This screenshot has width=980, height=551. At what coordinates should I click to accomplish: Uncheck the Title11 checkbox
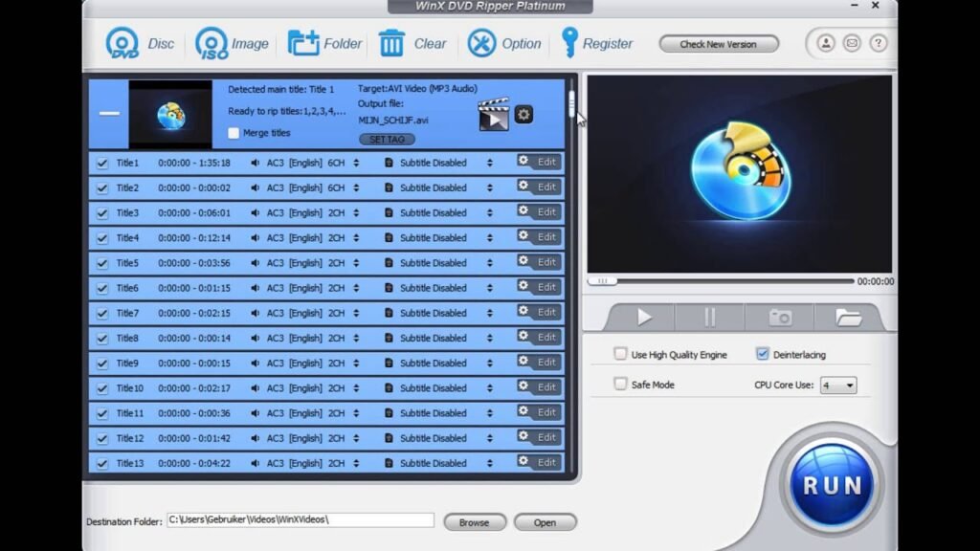[x=101, y=413]
